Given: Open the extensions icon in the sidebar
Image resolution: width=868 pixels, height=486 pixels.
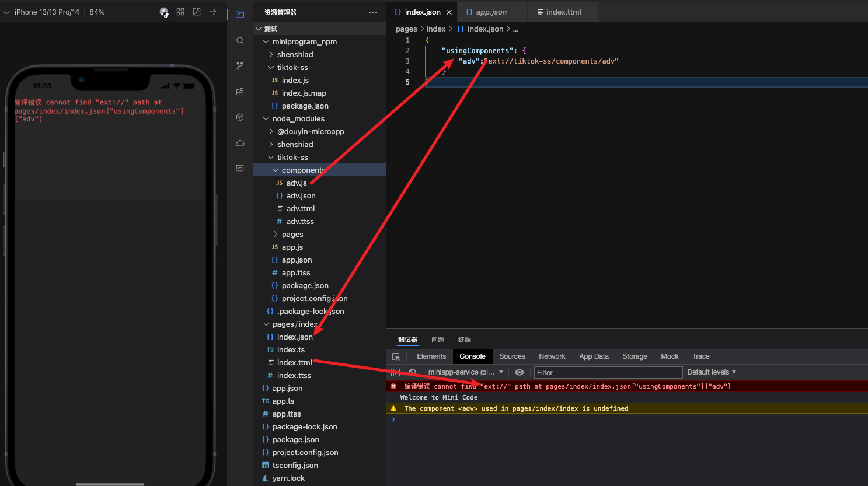Looking at the screenshot, I should coord(240,92).
